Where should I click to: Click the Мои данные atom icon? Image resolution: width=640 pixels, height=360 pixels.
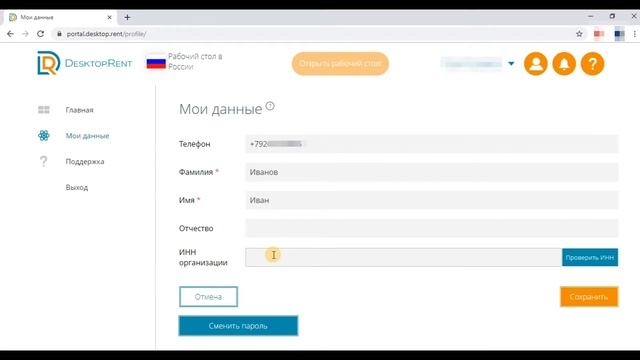(x=44, y=136)
